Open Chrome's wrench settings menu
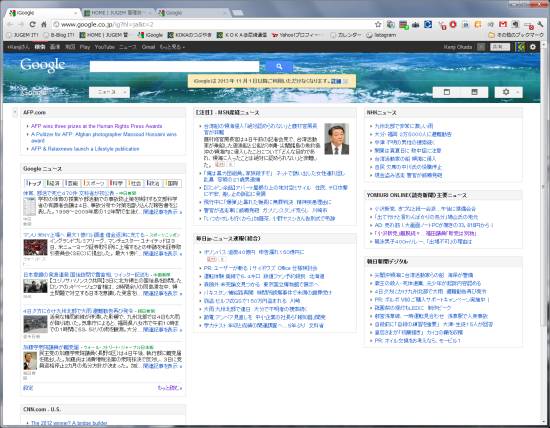 tap(540, 25)
